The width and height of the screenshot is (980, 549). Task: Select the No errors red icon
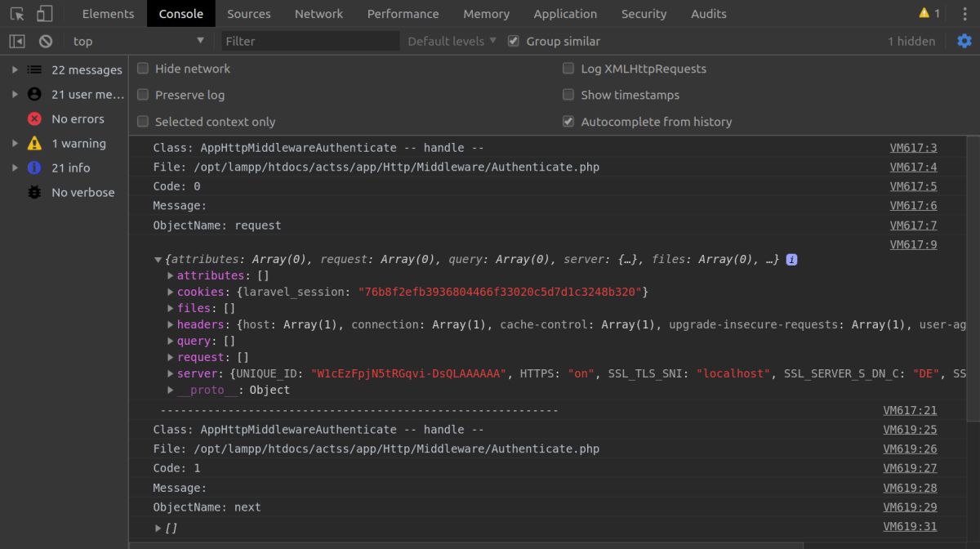[34, 118]
